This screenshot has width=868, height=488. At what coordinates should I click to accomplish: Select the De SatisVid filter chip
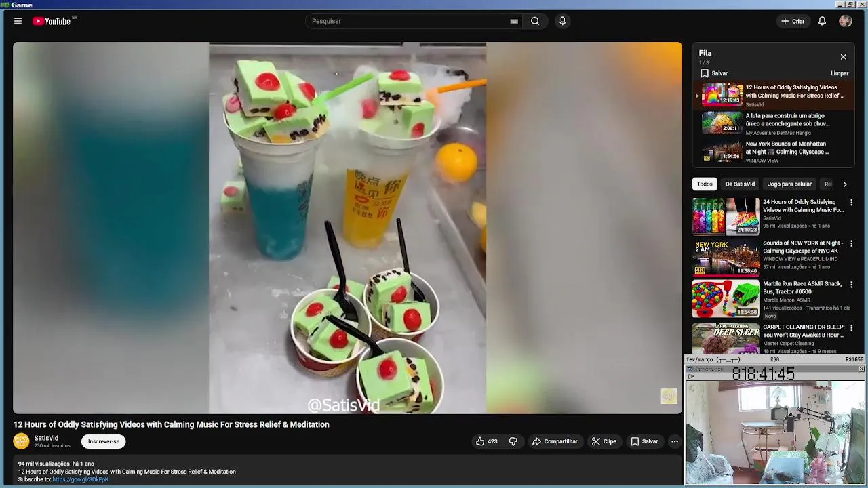740,184
